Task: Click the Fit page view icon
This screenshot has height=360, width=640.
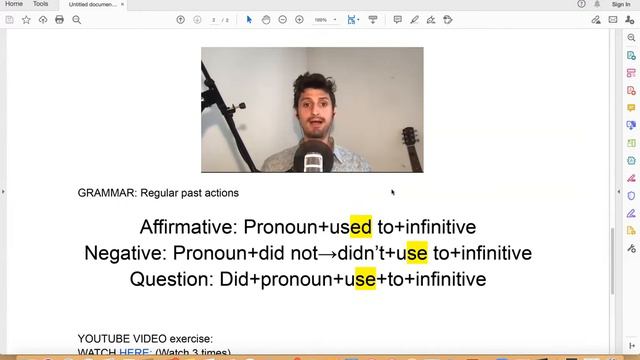Action: tap(351, 20)
